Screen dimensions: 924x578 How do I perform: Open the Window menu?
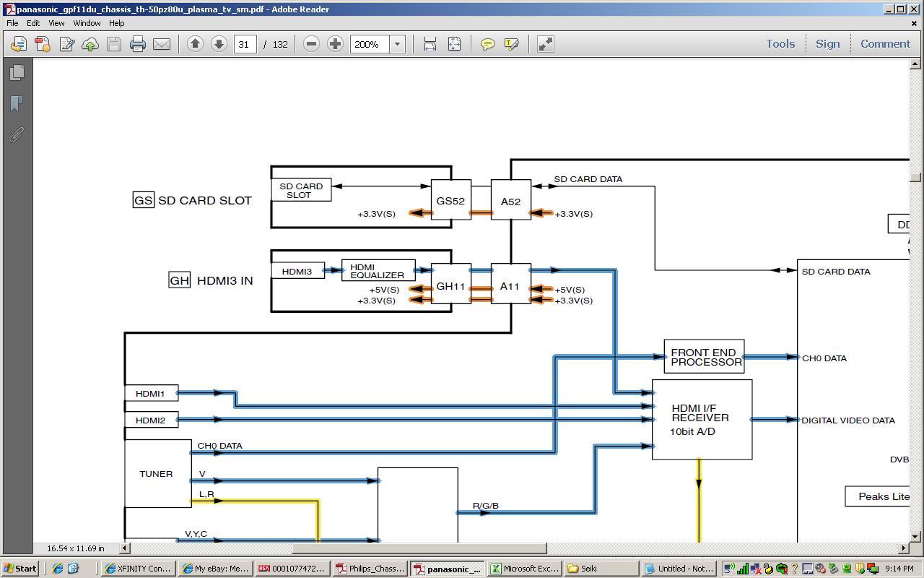tap(87, 23)
